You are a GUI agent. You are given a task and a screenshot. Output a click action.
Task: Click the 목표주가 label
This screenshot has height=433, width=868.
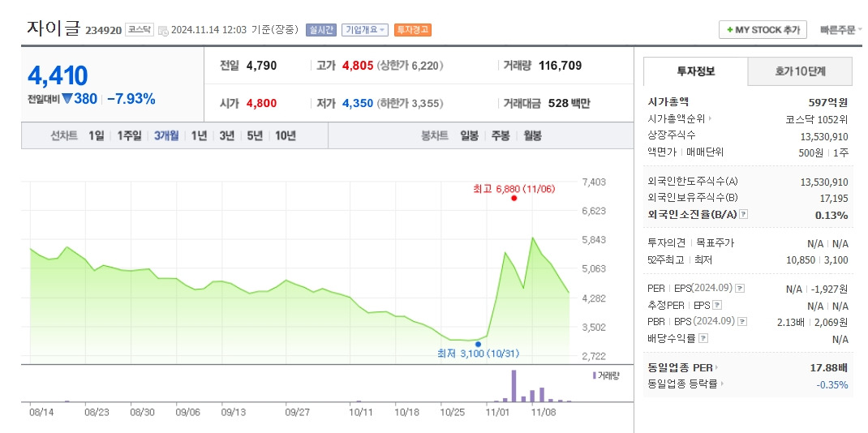coord(715,242)
